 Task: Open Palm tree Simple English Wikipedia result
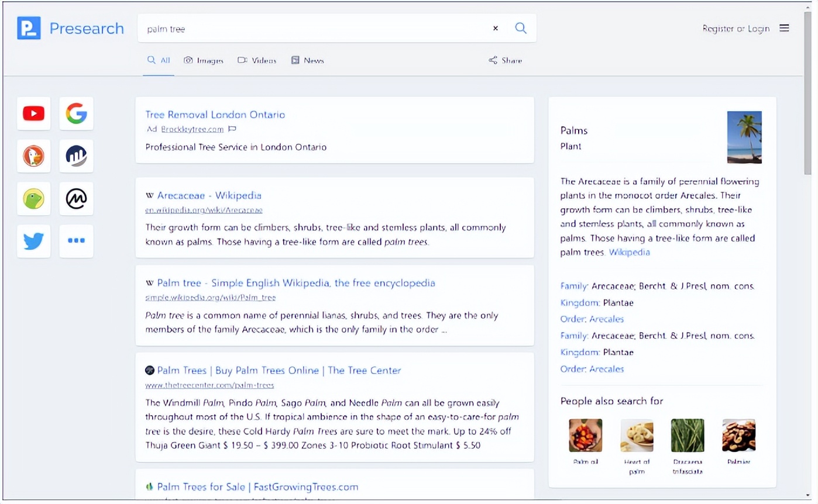coord(296,283)
